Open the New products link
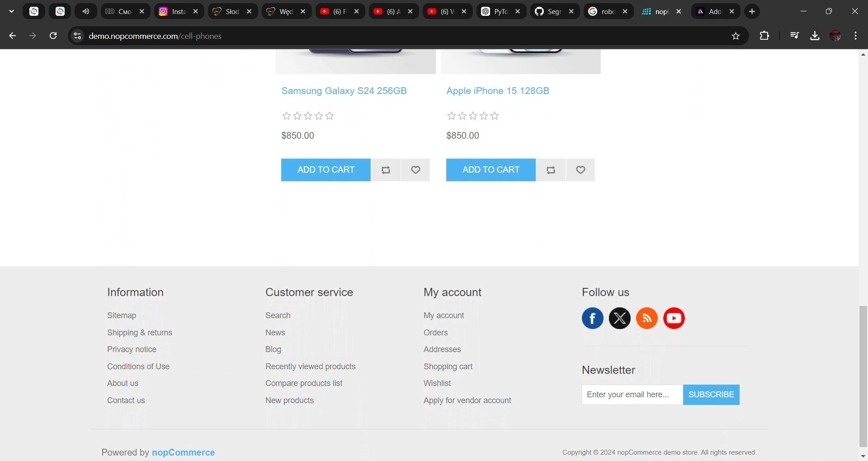This screenshot has height=461, width=868. pos(289,400)
